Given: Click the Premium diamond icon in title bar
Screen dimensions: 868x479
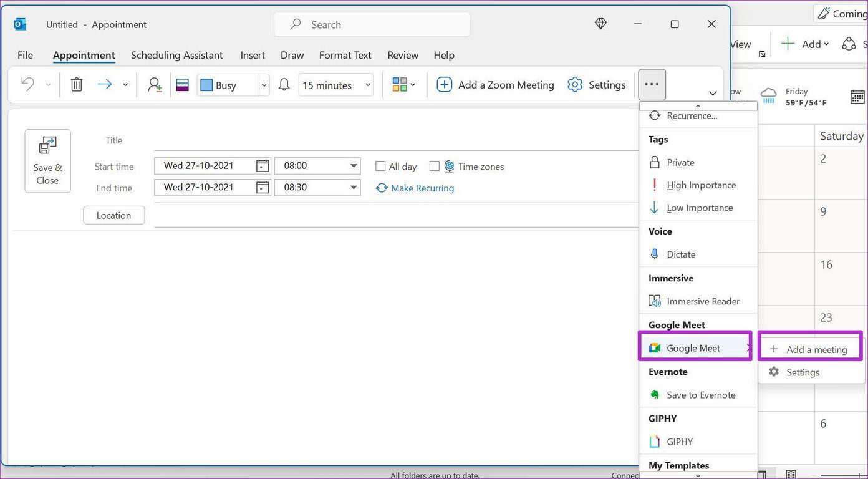Looking at the screenshot, I should [600, 24].
